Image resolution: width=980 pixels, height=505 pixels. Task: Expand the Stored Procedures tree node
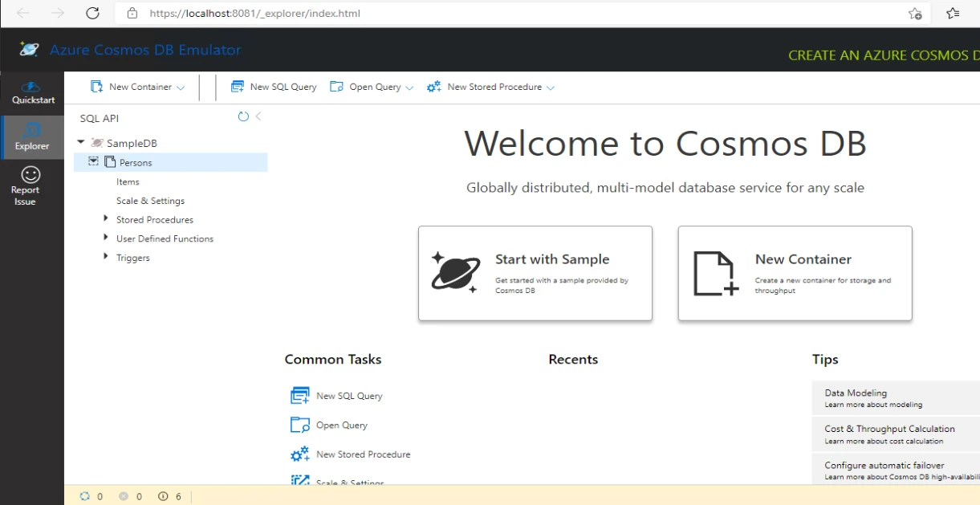click(106, 218)
